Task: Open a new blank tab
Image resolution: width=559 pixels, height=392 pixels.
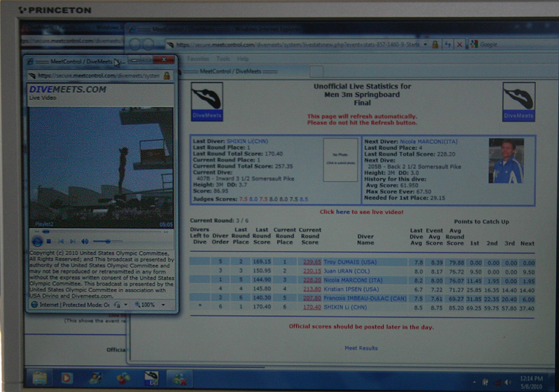Action: pos(316,72)
